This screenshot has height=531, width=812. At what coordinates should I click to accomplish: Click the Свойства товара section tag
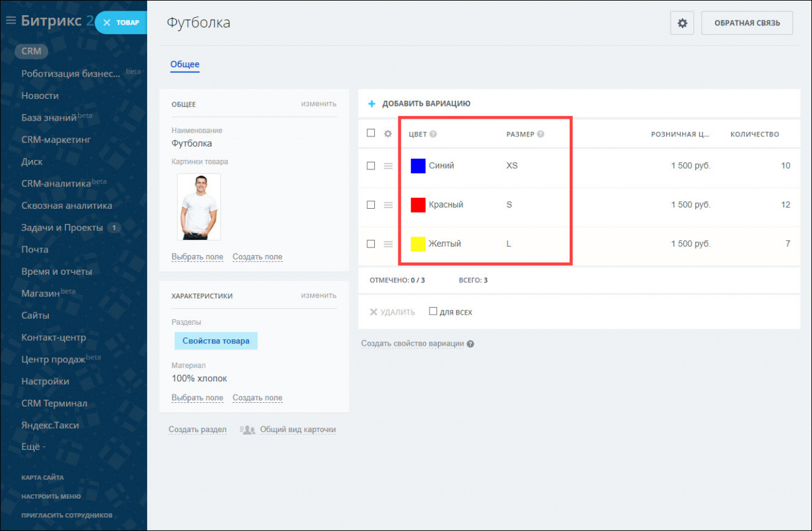pos(216,341)
